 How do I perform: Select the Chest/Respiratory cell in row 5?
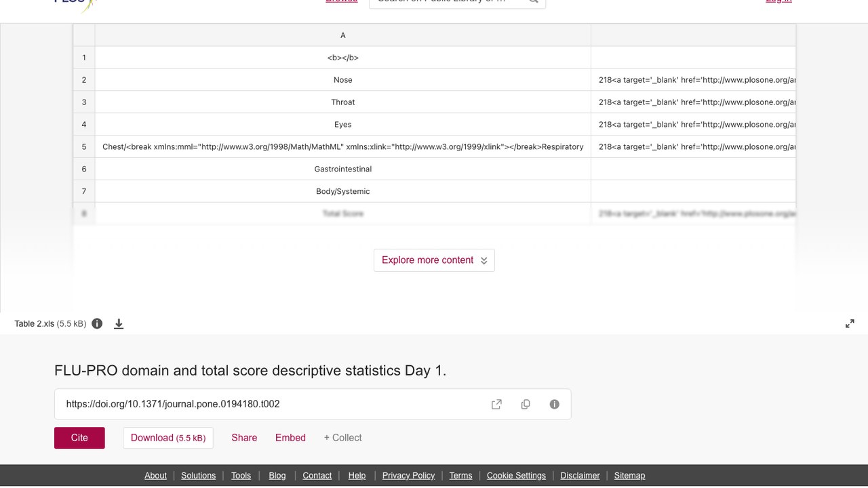(343, 147)
